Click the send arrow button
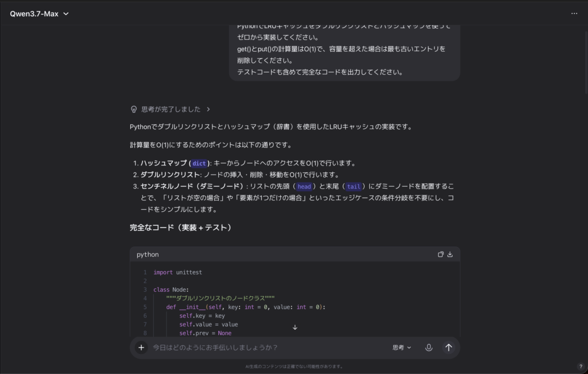 coord(448,348)
